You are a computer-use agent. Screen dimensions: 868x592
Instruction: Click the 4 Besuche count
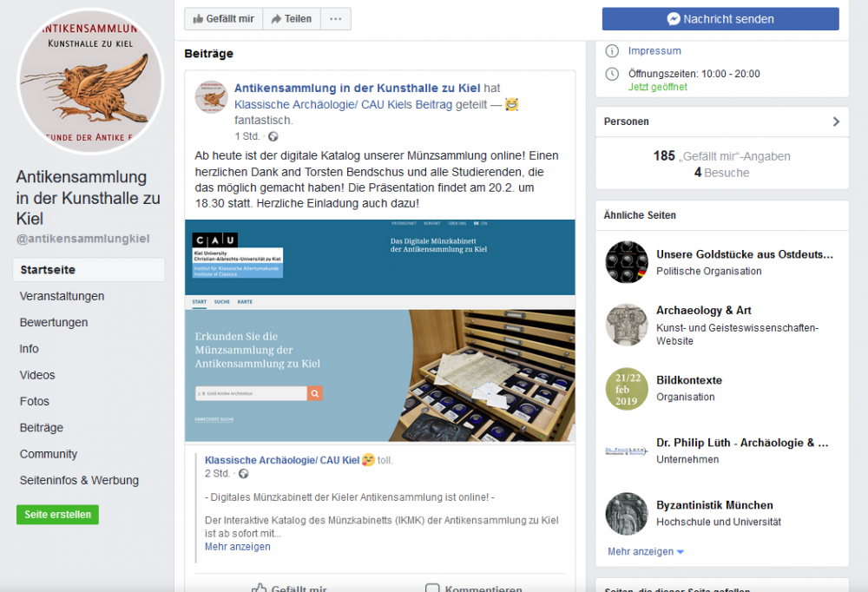[x=721, y=173]
